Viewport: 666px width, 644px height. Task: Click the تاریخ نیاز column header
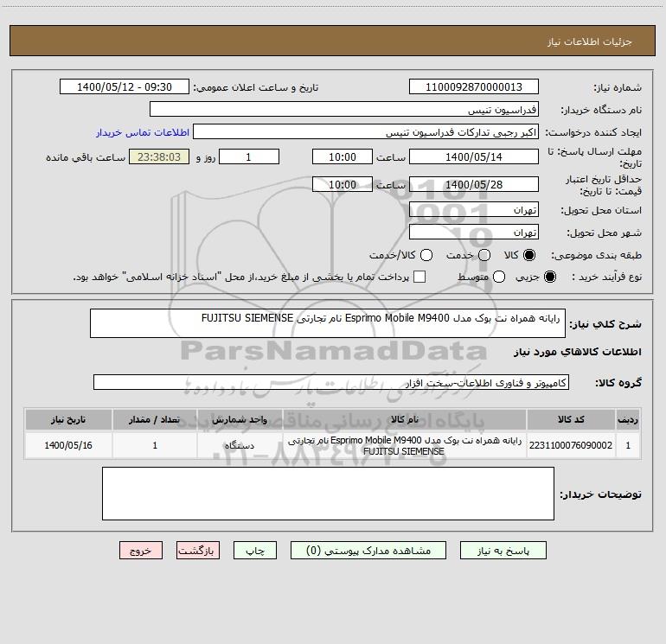click(x=68, y=420)
